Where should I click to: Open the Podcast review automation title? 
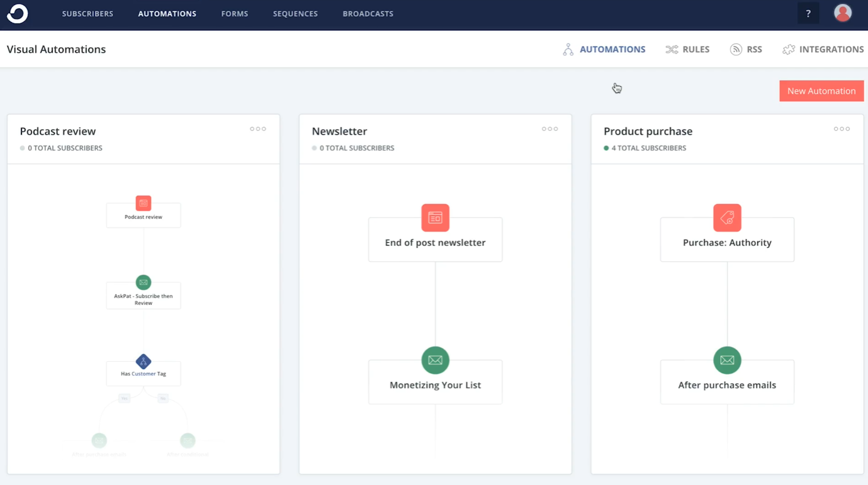point(58,131)
